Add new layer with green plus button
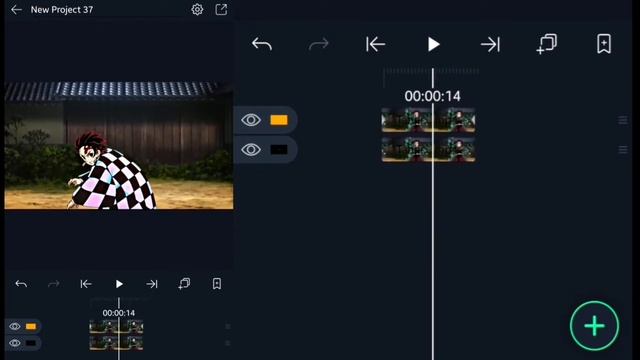The height and width of the screenshot is (360, 640). [594, 326]
